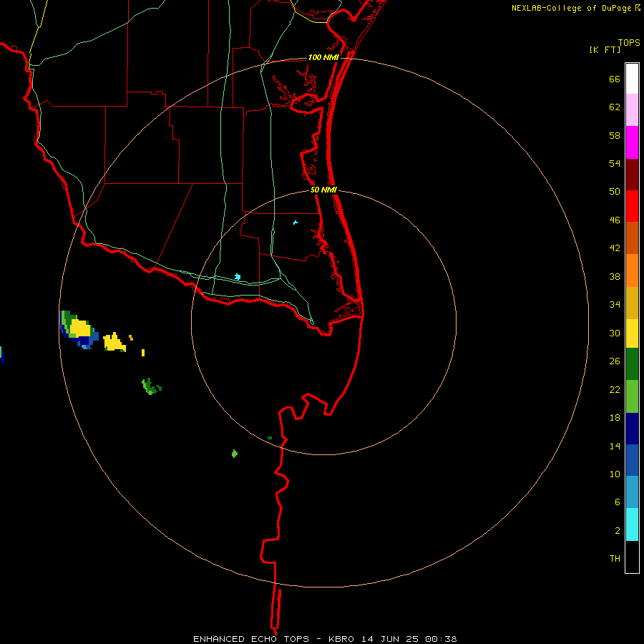
Task: Click the medium blue swatch between 14 and 10
Action: pyautogui.click(x=632, y=460)
